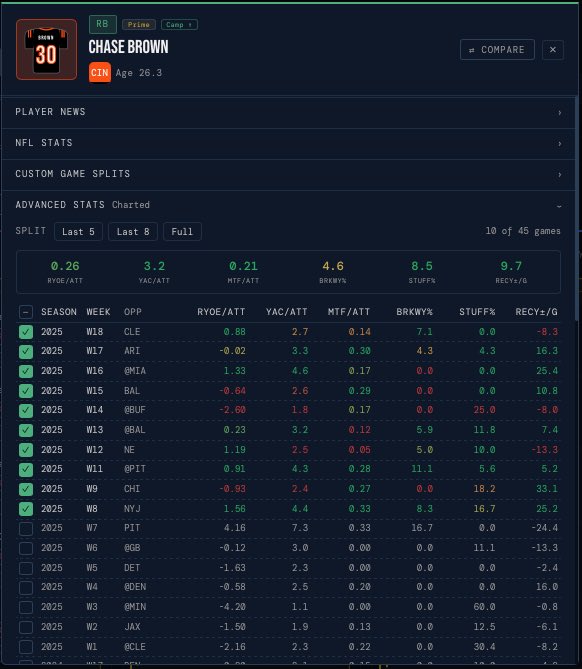Uncheck the W16 @MIA game row
Viewport: 582px width, 669px height.
tap(26, 371)
